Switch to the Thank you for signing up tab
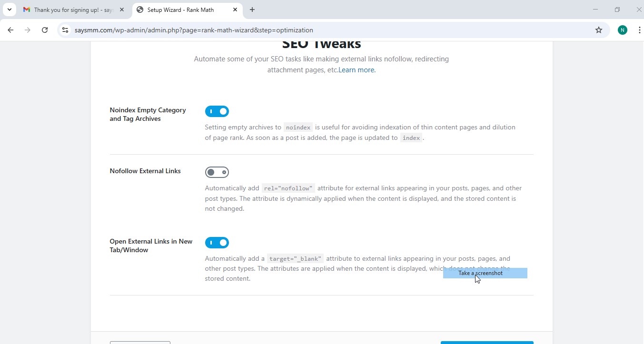This screenshot has width=644, height=344. click(x=71, y=10)
